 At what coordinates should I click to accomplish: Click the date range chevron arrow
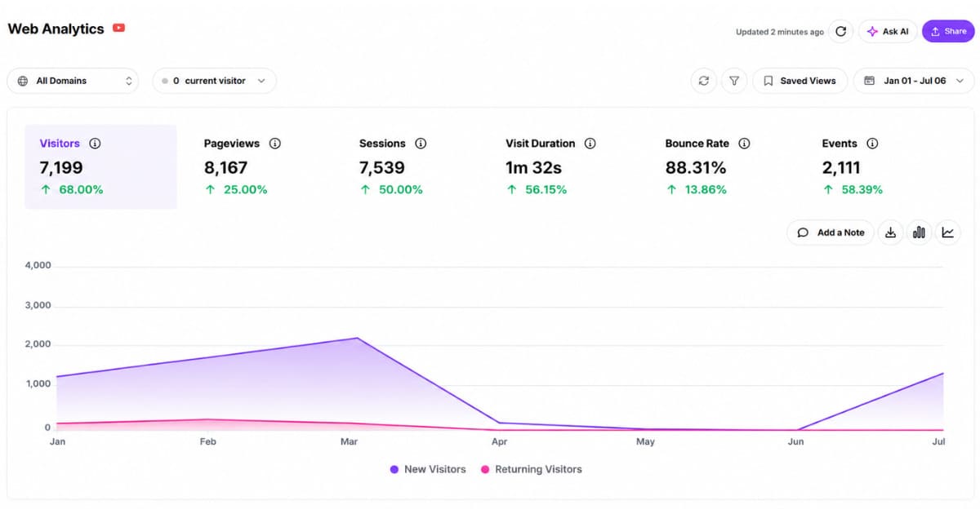click(960, 81)
